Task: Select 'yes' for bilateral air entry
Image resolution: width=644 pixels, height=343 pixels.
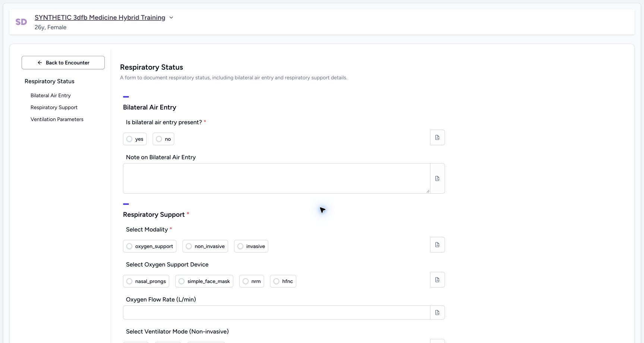Action: click(x=135, y=139)
